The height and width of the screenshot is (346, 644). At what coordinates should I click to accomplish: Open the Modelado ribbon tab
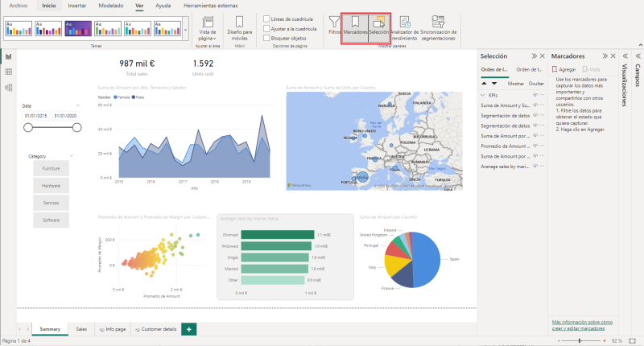pyautogui.click(x=111, y=6)
